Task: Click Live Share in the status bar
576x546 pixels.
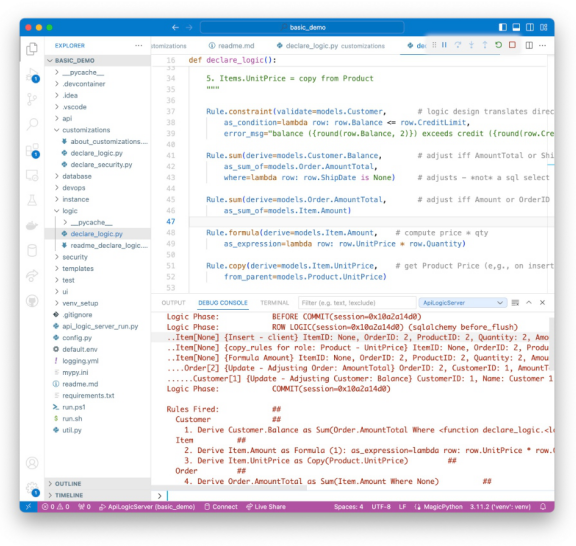Action: click(x=266, y=507)
